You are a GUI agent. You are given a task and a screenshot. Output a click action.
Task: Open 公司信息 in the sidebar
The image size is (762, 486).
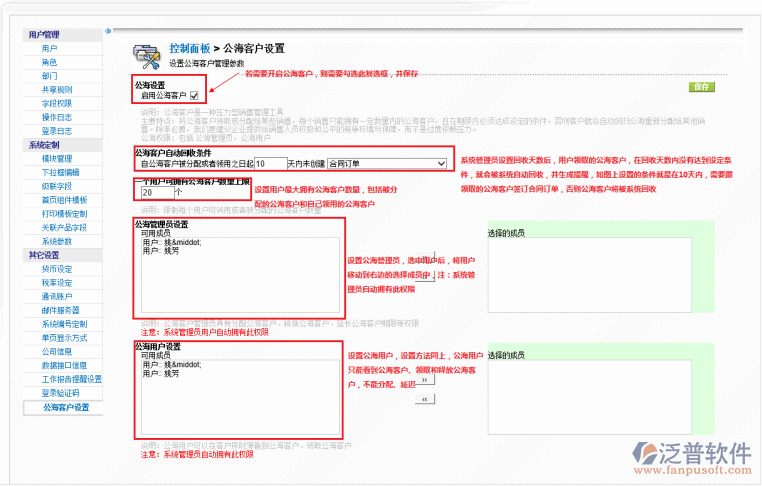pyautogui.click(x=57, y=352)
